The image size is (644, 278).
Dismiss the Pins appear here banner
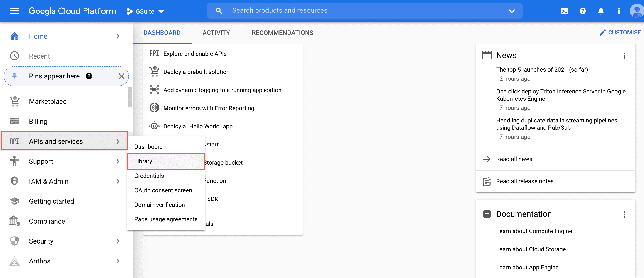click(122, 76)
